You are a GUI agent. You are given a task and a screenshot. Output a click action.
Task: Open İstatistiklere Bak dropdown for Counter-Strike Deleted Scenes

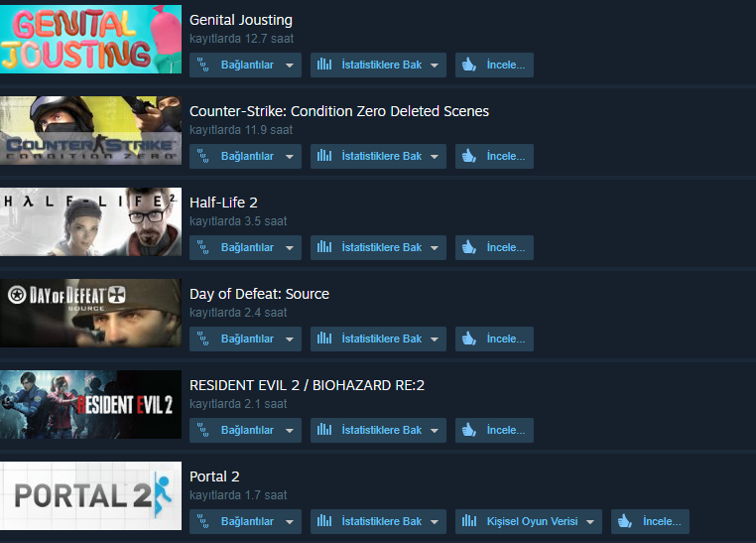435,157
